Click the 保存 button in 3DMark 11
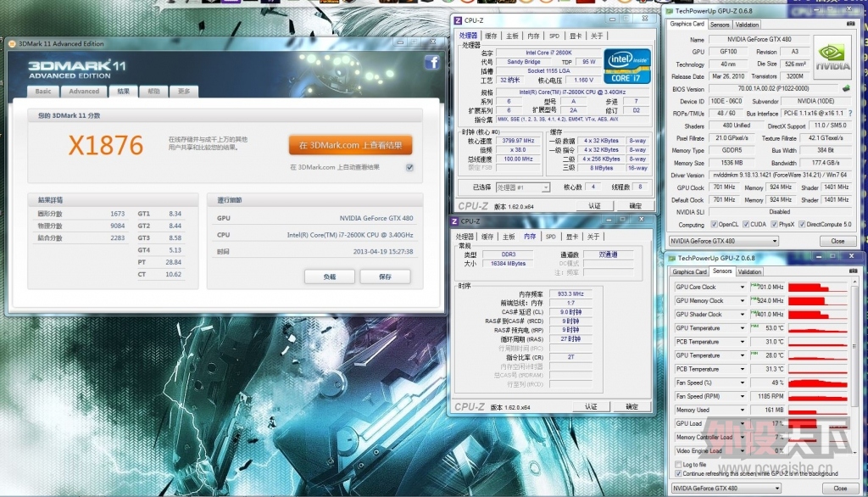This screenshot has width=868, height=497. pyautogui.click(x=386, y=276)
